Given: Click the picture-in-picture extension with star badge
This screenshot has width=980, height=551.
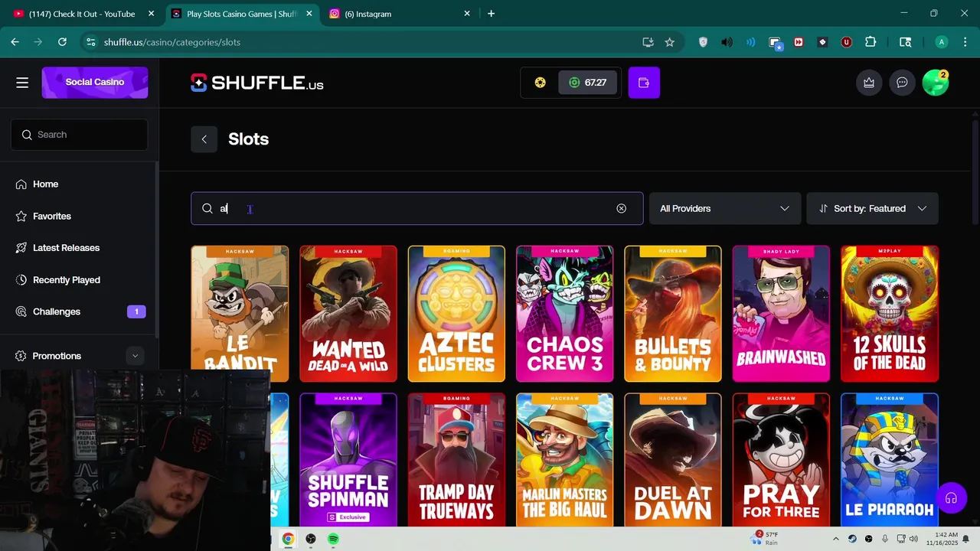Looking at the screenshot, I should pyautogui.click(x=776, y=43).
